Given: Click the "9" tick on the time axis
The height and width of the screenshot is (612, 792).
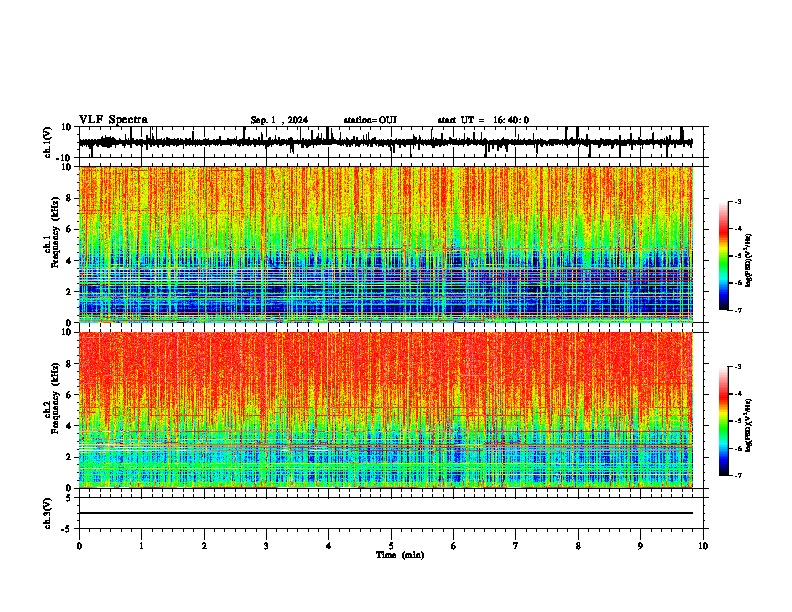Looking at the screenshot, I should click(x=640, y=546).
